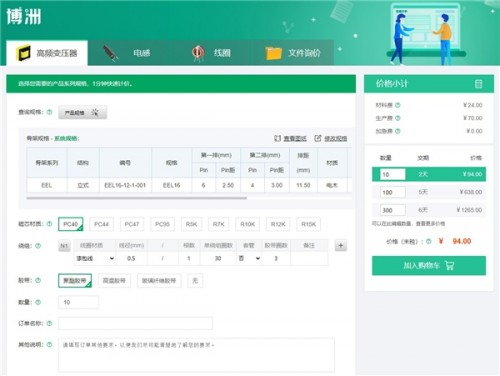Image resolution: width=500 pixels, height=376 pixels.
Task: Open the 修改规格 link
Action: coord(331,138)
